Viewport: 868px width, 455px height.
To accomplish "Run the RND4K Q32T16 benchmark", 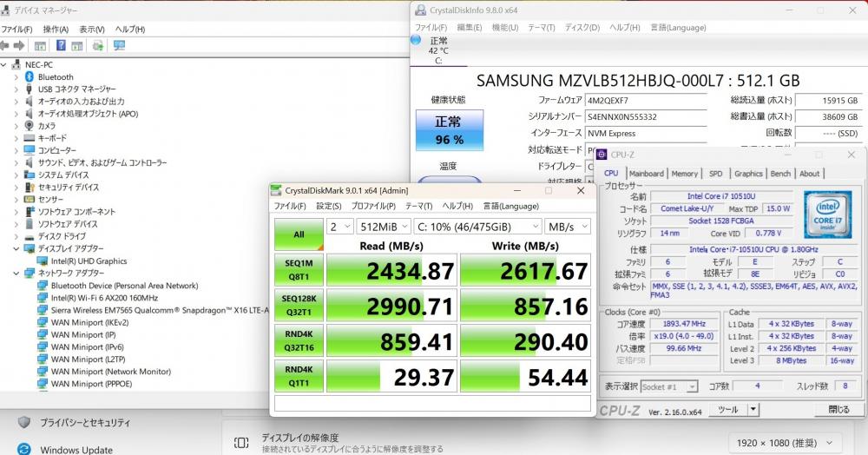I will click(299, 341).
